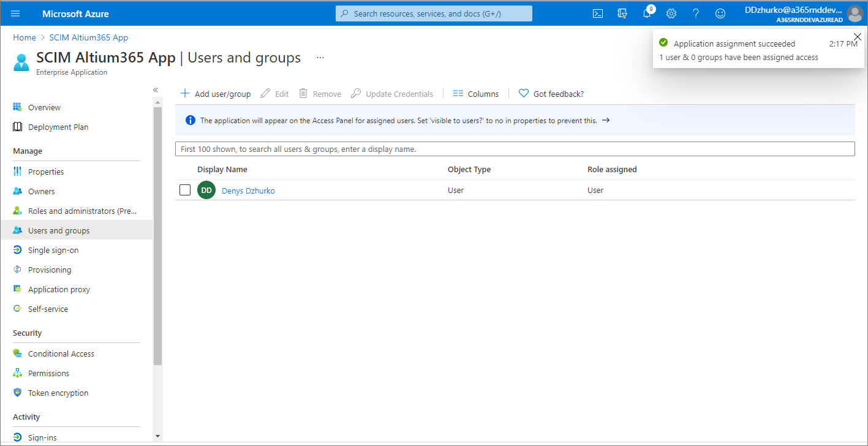
Task: Click the help question mark icon
Action: [x=696, y=13]
